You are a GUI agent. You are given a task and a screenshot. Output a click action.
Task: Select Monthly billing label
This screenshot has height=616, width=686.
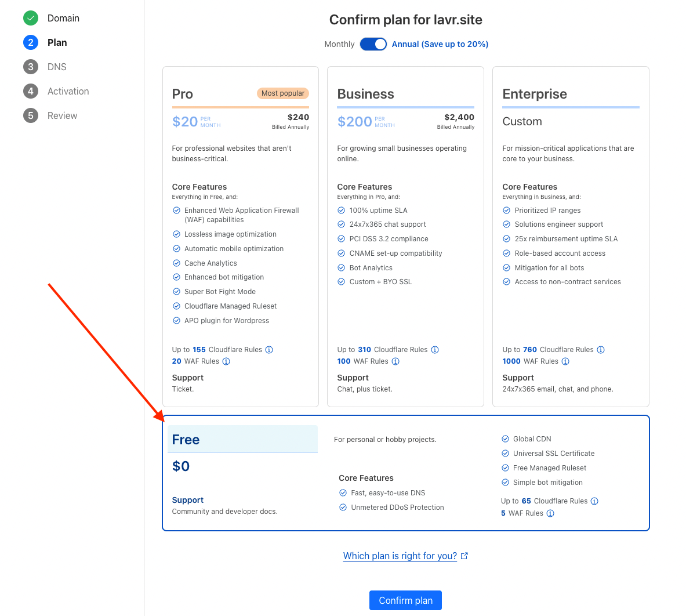(x=339, y=44)
